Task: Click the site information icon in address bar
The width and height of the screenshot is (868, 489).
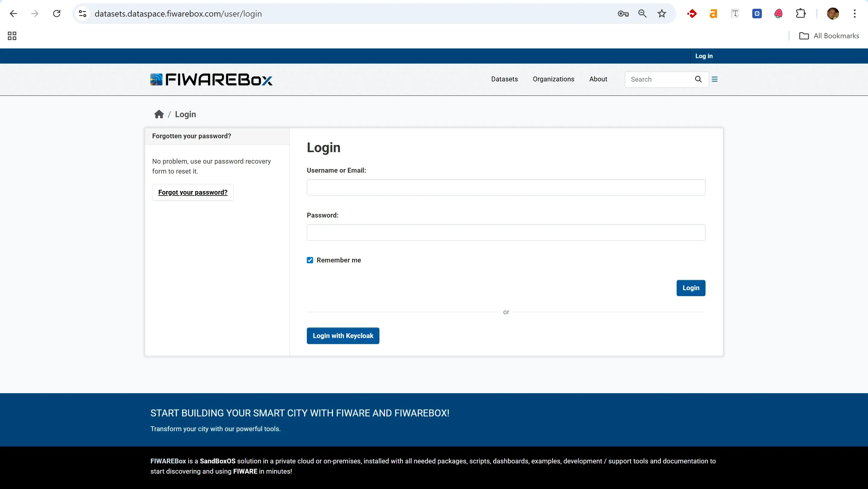Action: [x=83, y=14]
